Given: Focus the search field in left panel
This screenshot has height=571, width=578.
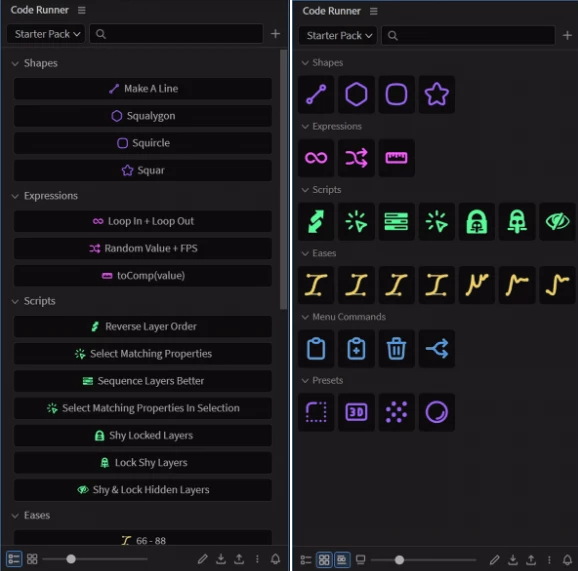Looking at the screenshot, I should click(176, 34).
